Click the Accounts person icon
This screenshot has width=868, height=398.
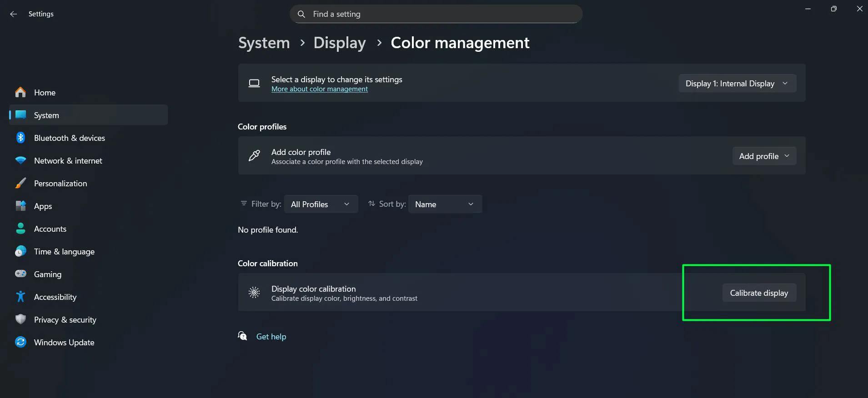pos(20,229)
